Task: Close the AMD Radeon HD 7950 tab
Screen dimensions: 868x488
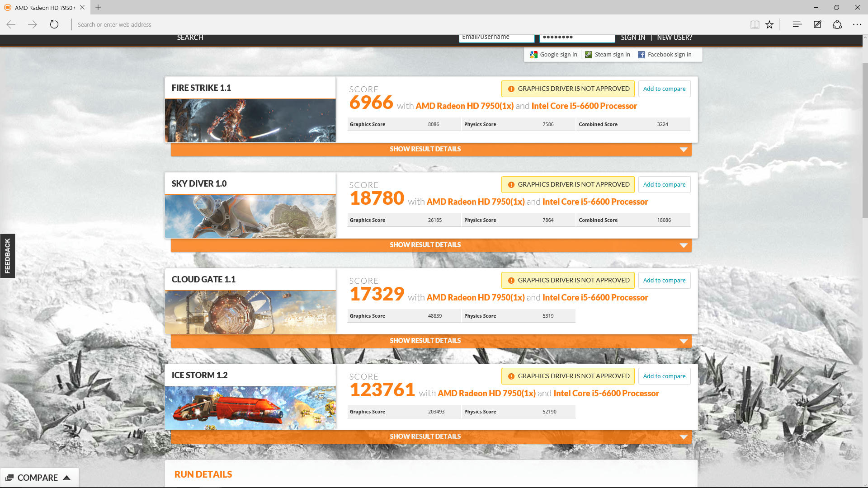Action: click(x=82, y=7)
